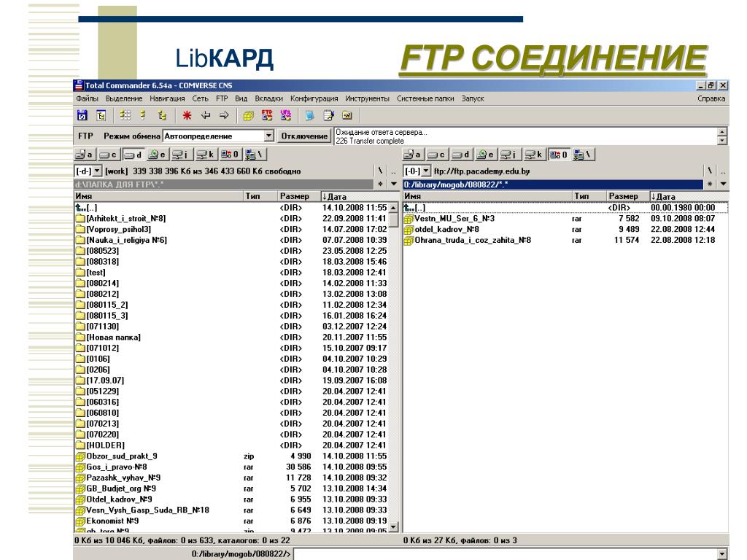The height and width of the screenshot is (560, 747).
Task: Select Ekonomist №9 rar file
Action: 231,521
